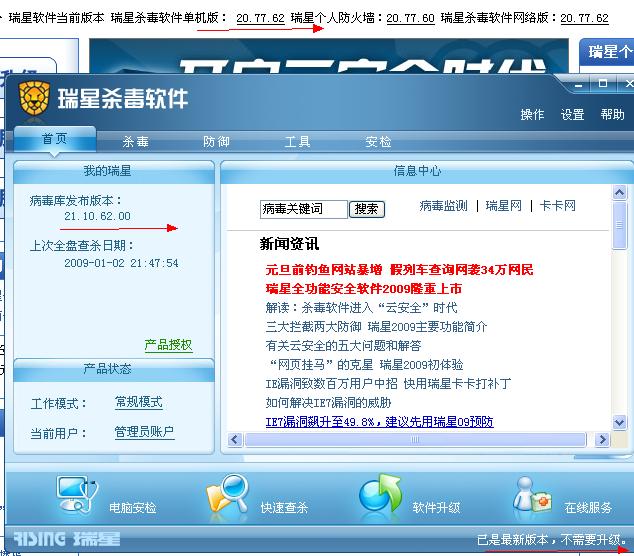
Task: Open news 如何解决IE7漏洞的威胁
Action: (x=328, y=403)
